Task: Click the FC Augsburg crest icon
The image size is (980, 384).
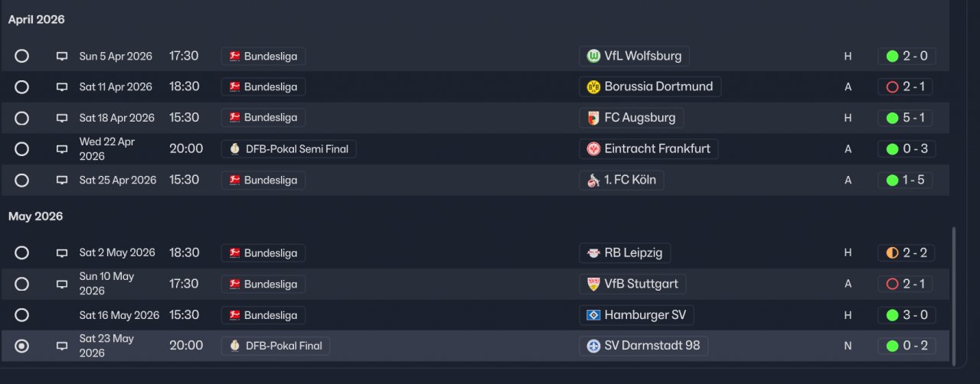Action: click(x=593, y=118)
